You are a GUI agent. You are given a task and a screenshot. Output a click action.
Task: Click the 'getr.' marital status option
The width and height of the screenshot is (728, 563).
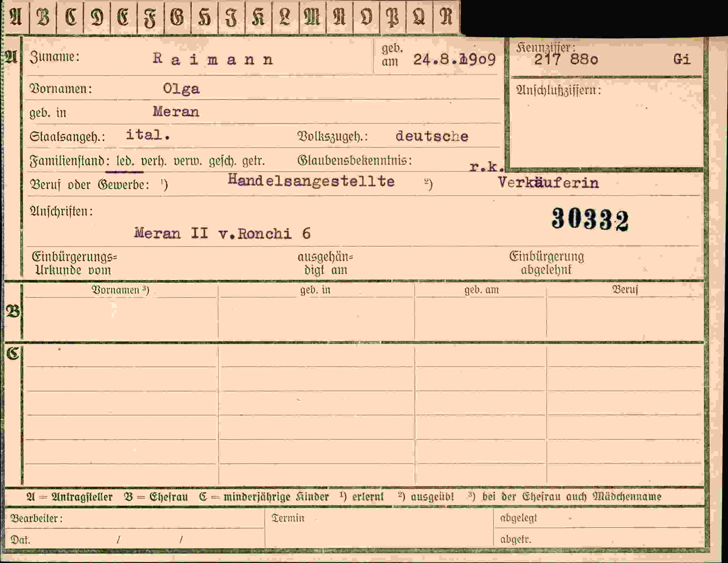(x=253, y=162)
